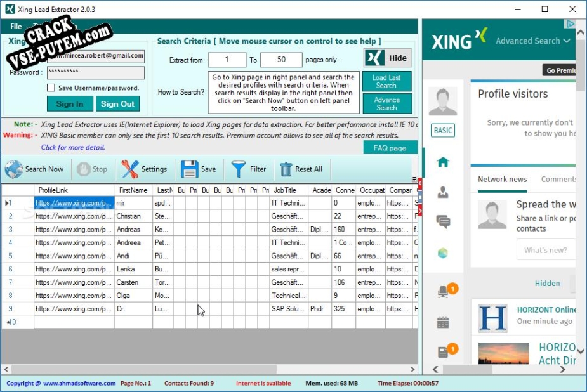Click the username email input field
The width and height of the screenshot is (587, 392).
[95, 56]
